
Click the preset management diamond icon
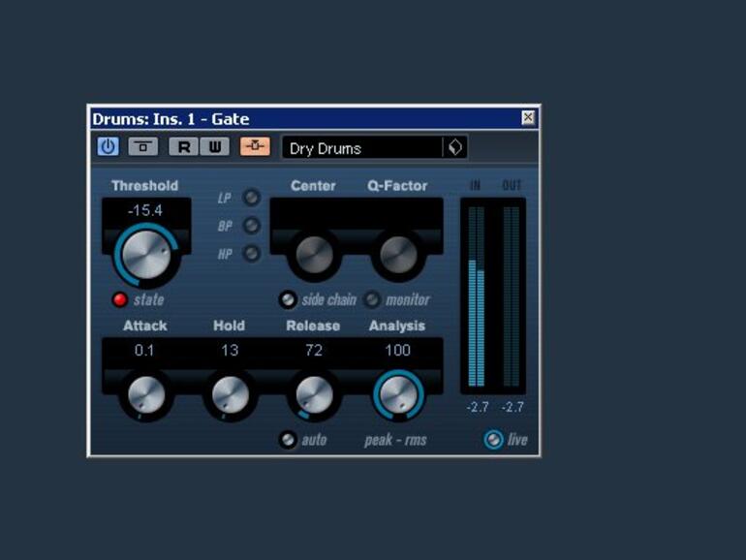pos(454,147)
